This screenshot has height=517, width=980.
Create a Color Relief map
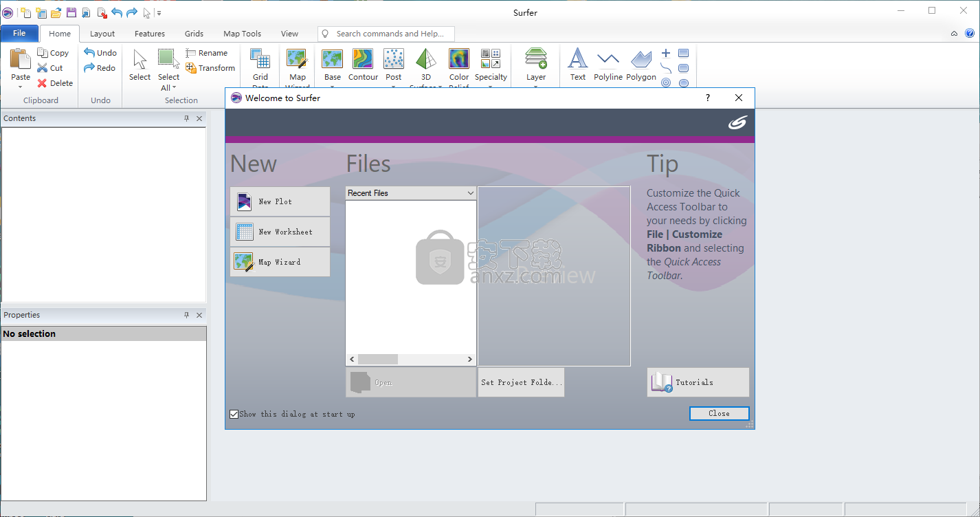click(x=459, y=67)
